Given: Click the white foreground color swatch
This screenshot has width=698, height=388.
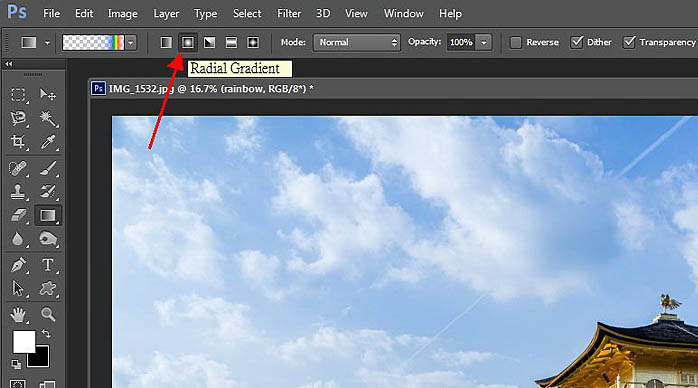Looking at the screenshot, I should (24, 341).
